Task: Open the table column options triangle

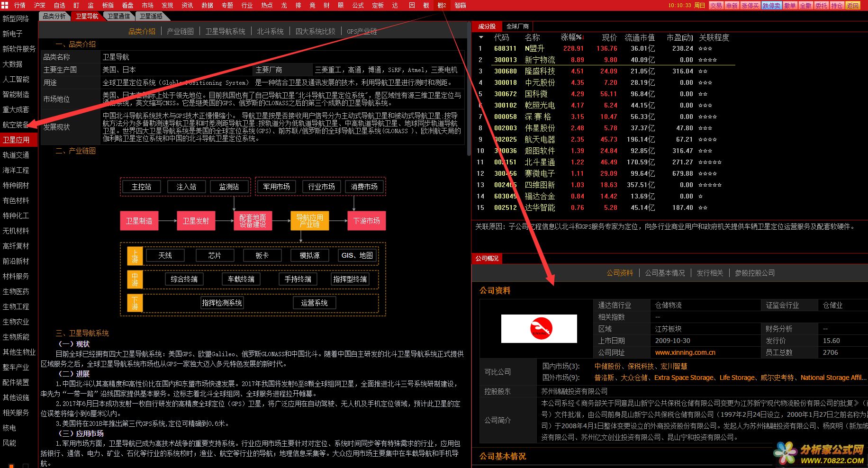Action: 481,37
